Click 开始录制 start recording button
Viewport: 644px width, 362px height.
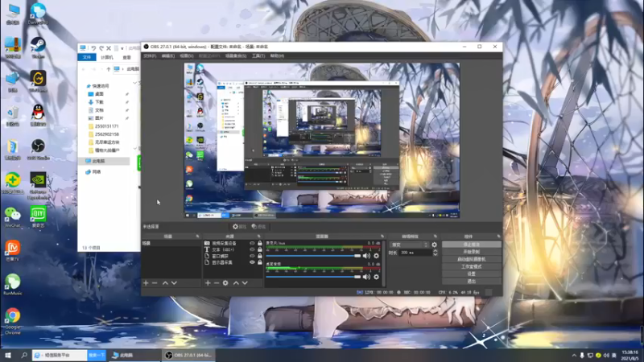click(x=472, y=252)
